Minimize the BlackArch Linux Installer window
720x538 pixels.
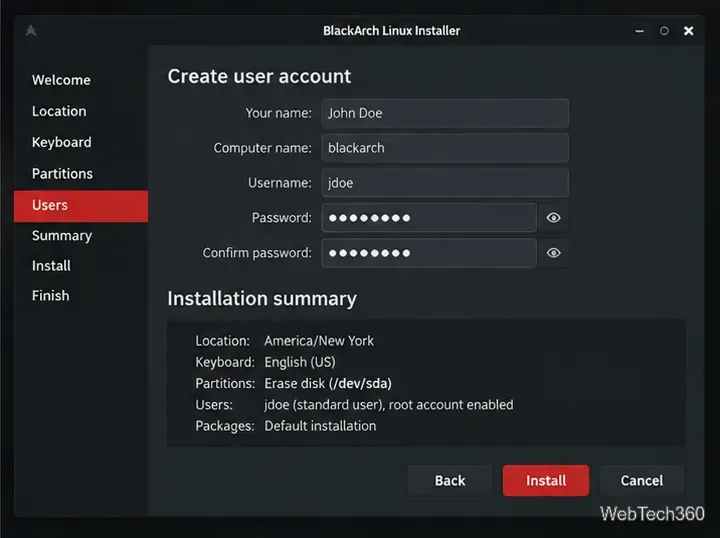[639, 31]
